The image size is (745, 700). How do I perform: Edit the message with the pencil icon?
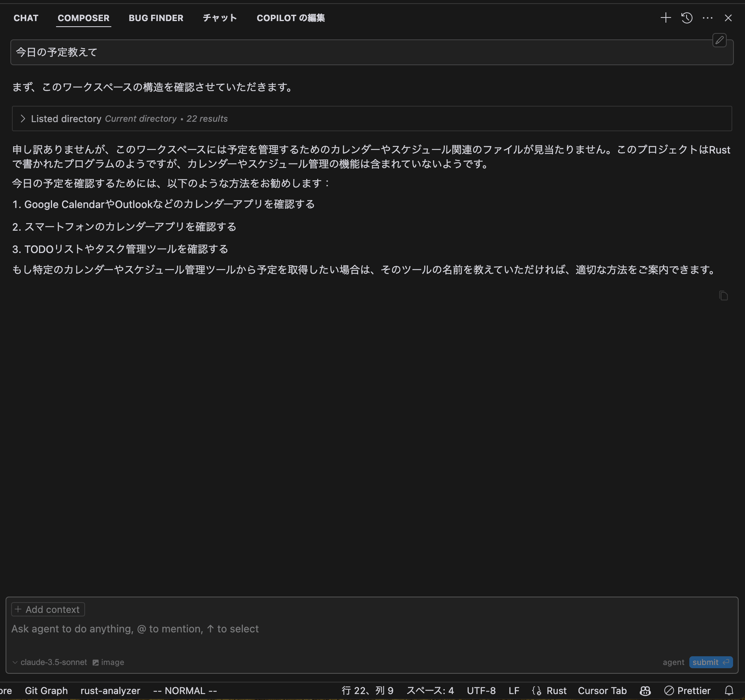[719, 40]
